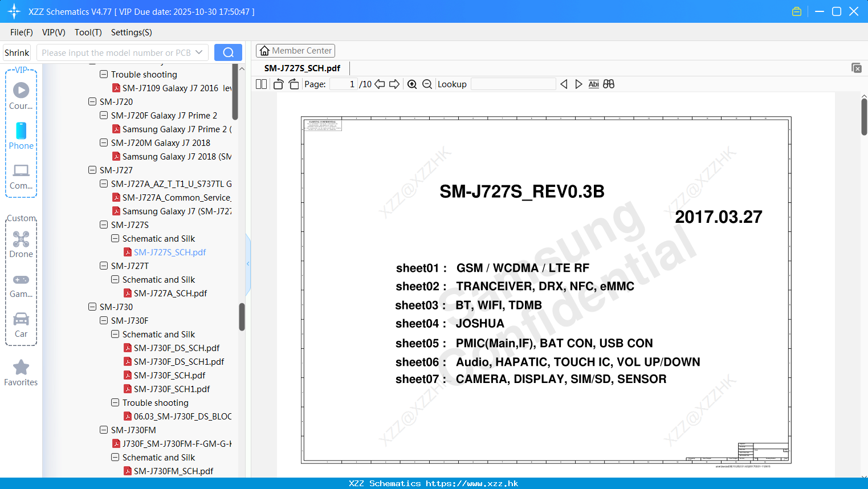The width and height of the screenshot is (868, 489).
Task: Rotate page counterclockwise icon
Action: (278, 84)
